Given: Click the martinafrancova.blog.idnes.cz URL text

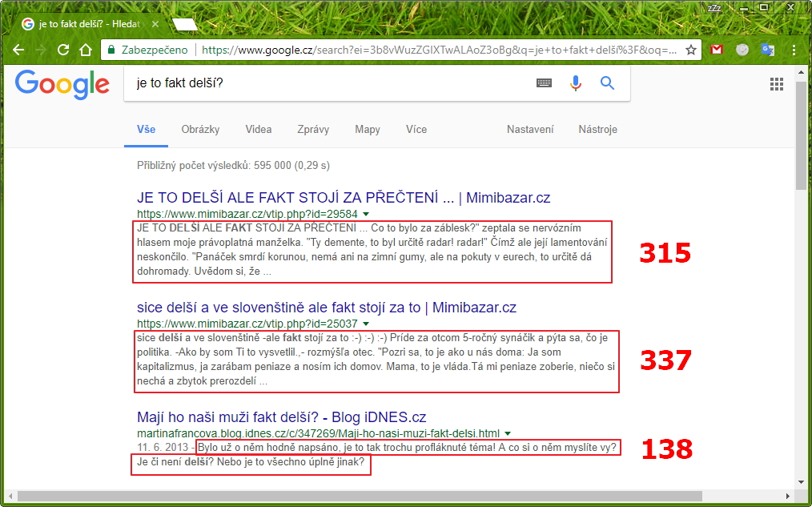Looking at the screenshot, I should pos(318,433).
